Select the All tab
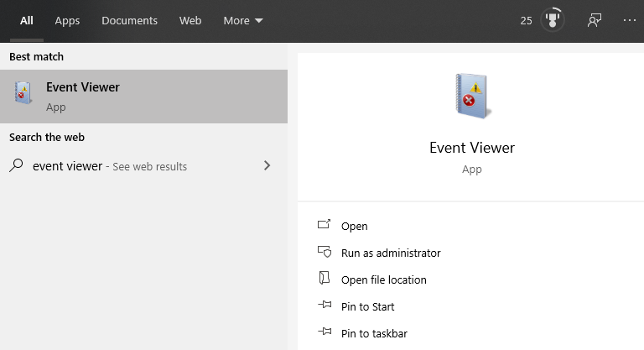 click(x=27, y=21)
